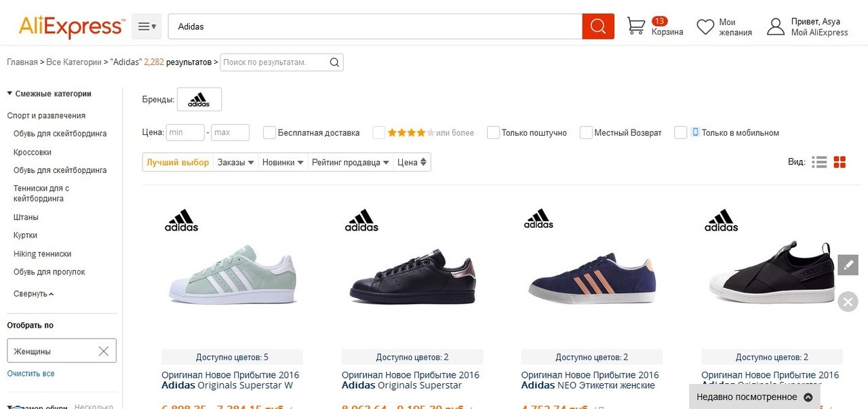This screenshot has height=409, width=868.
Task: Switch to list view layout
Action: click(819, 162)
